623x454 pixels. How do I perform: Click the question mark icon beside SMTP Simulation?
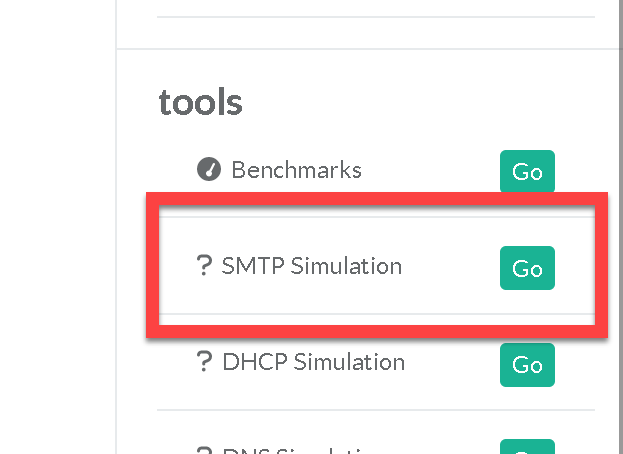pos(204,266)
